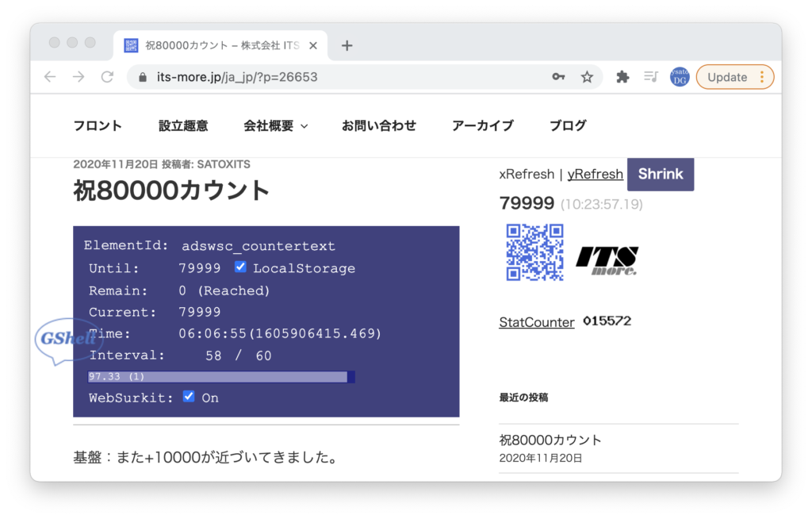Image resolution: width=812 pixels, height=519 pixels.
Task: Open the ブログ menu item
Action: coord(568,125)
